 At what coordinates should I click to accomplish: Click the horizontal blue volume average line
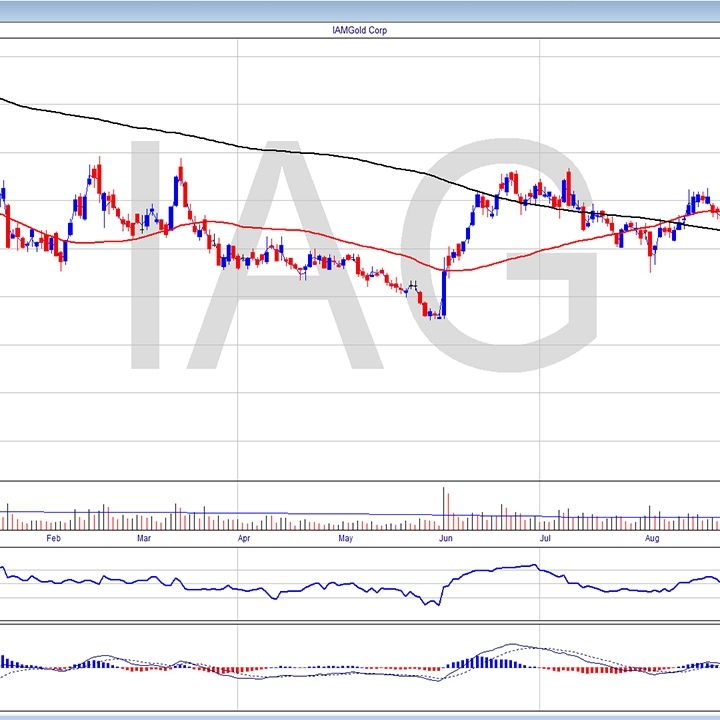tap(300, 516)
